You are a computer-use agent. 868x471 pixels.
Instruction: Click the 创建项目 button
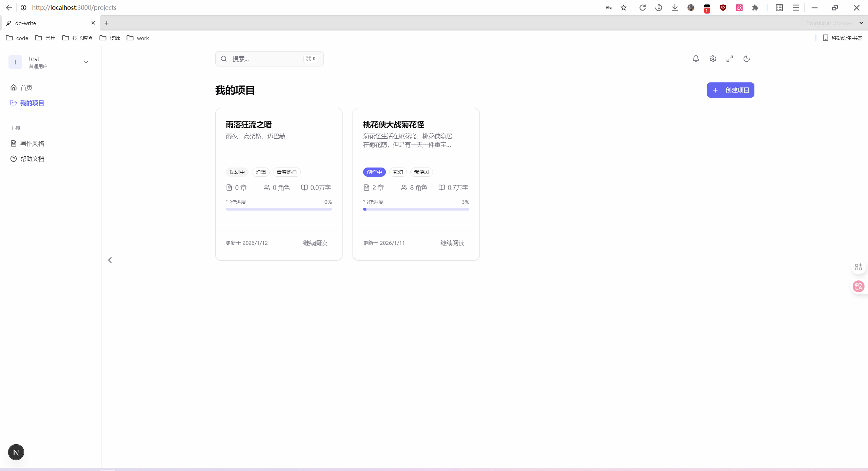click(730, 90)
